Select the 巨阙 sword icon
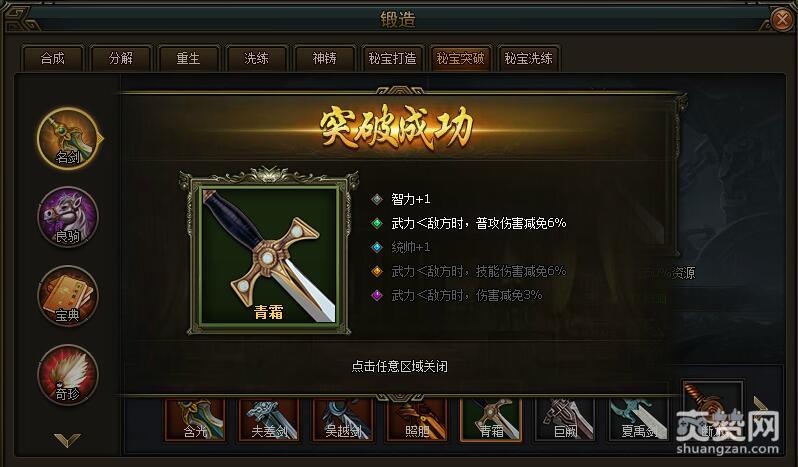Image resolution: width=798 pixels, height=467 pixels. 565,420
